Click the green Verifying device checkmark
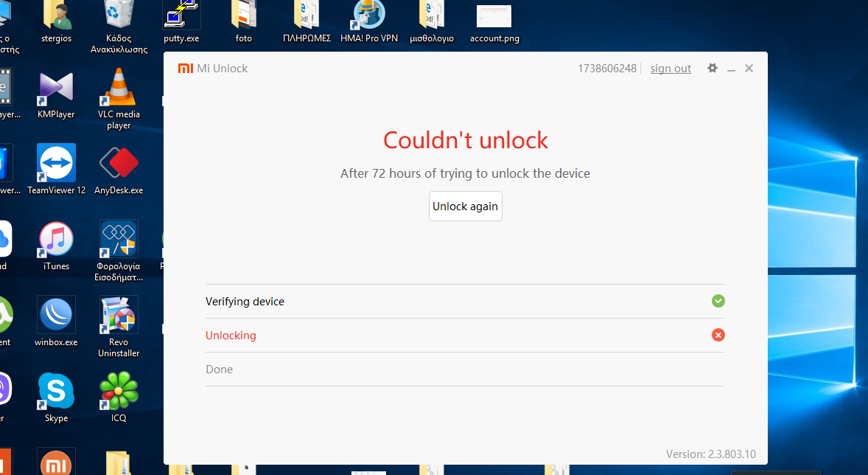 pos(718,301)
